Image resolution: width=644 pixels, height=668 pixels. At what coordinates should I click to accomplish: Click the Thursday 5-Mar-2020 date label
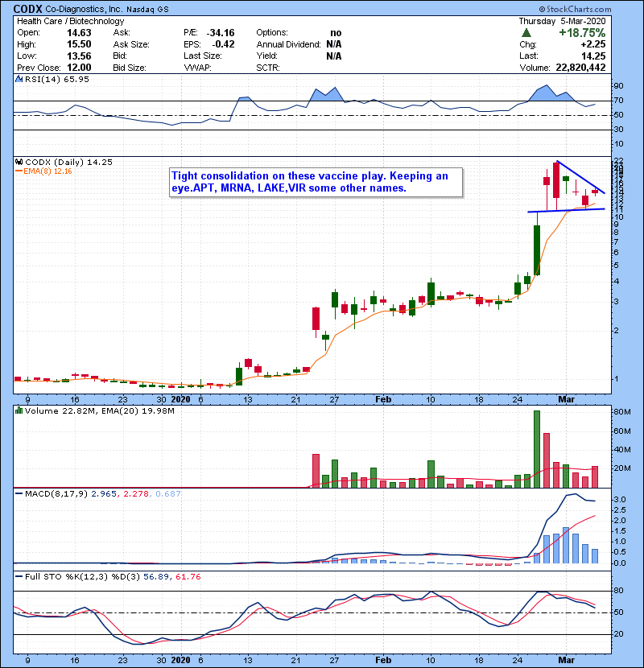pyautogui.click(x=562, y=21)
